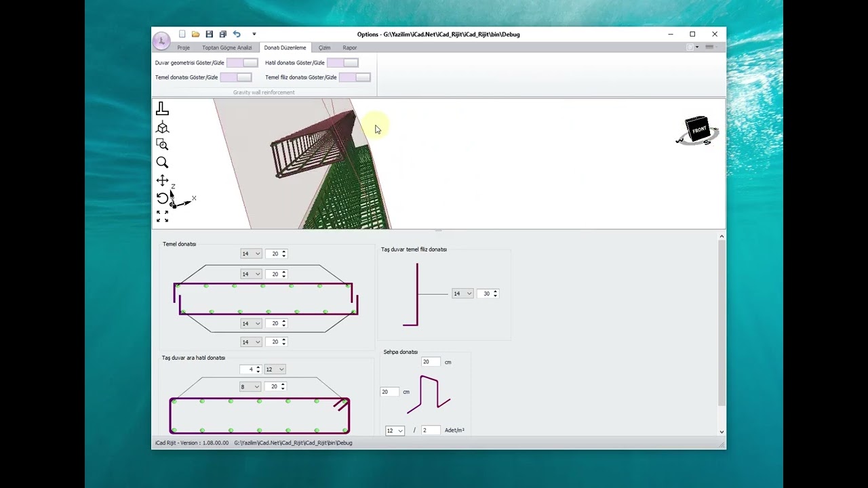Click the 4 count stepper in ara hatıl donatısı
This screenshot has width=868, height=488.
point(251,369)
